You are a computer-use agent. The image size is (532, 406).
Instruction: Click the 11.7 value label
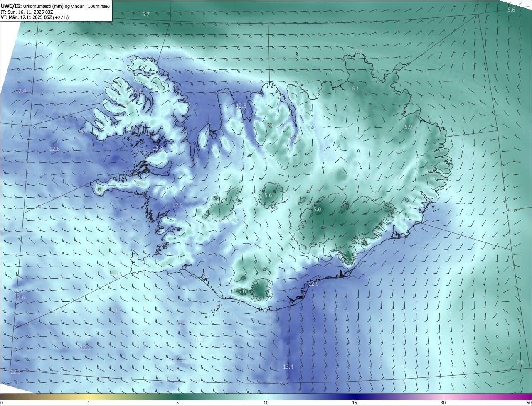click(x=181, y=323)
